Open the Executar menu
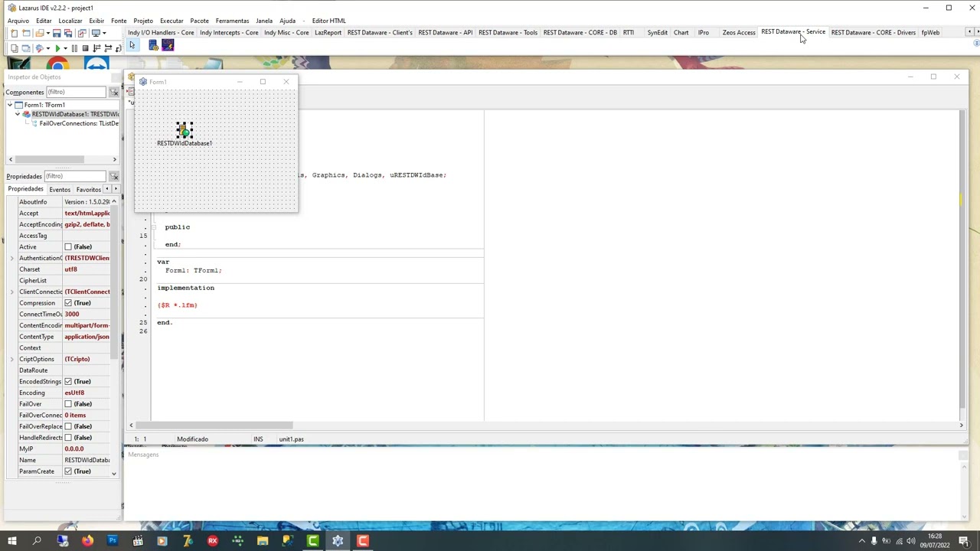Viewport: 980px width, 551px height. tap(171, 21)
